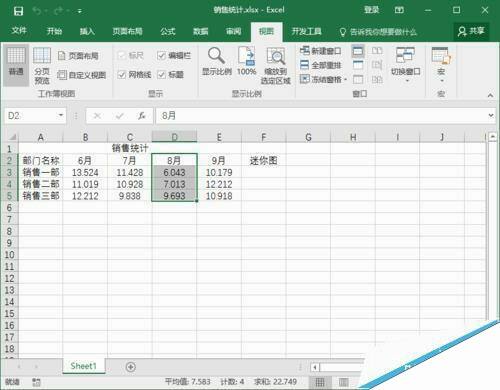Click the formula bar showing 8月
Viewport: 500px width, 390px height.
321,116
